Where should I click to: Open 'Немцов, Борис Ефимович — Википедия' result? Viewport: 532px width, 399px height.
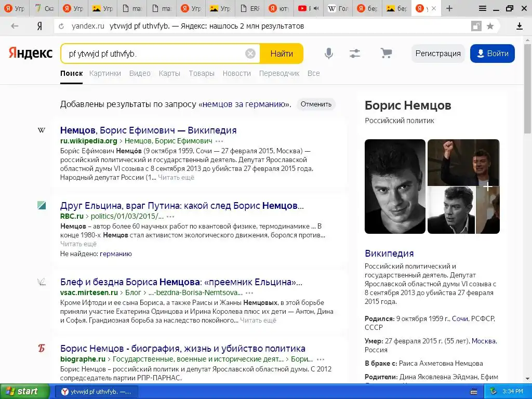(148, 130)
